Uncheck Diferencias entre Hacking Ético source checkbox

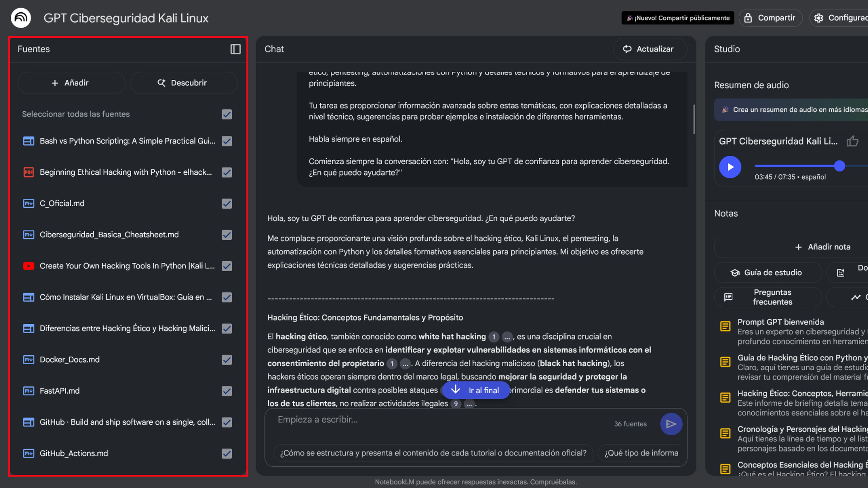[x=227, y=328]
